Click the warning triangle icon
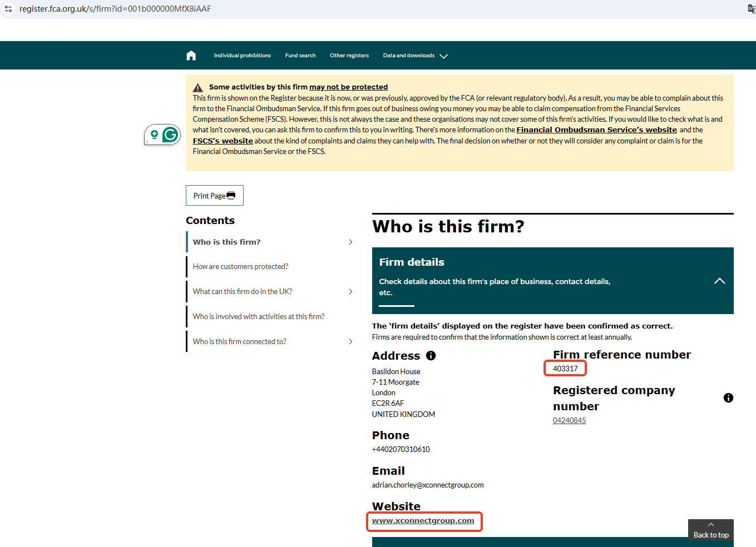The width and height of the screenshot is (756, 547). click(x=197, y=87)
